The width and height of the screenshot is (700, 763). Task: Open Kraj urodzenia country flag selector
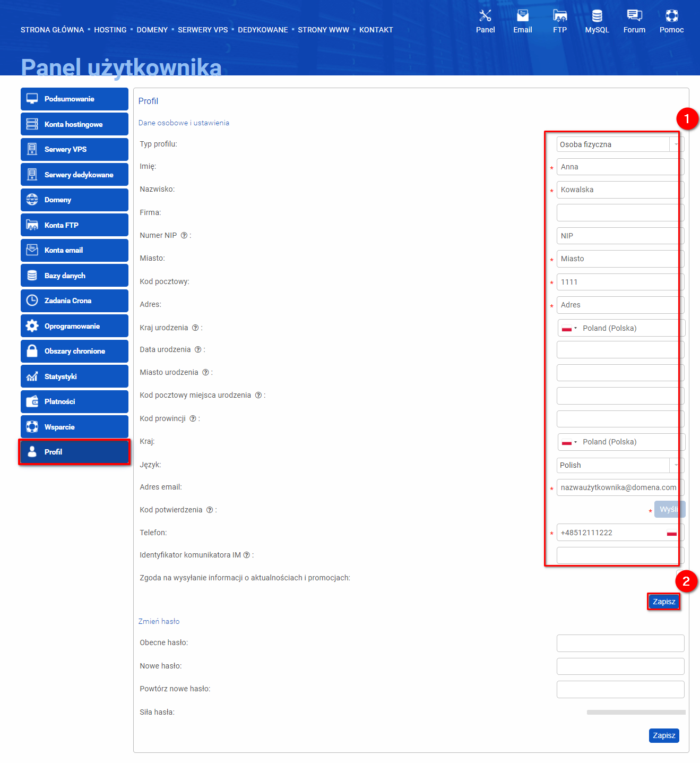coord(569,328)
